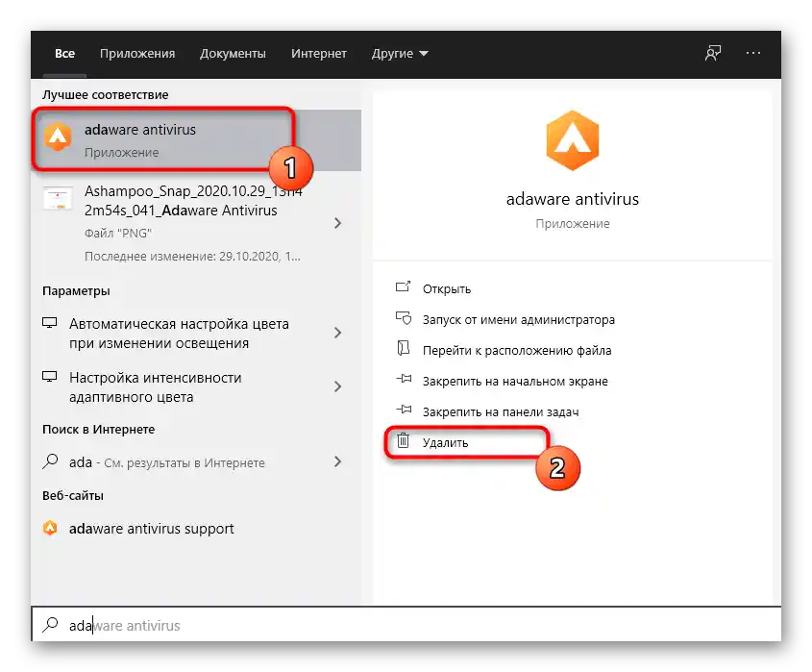This screenshot has width=812, height=672.
Task: Expand the ada web search result arrow
Action: coord(337,461)
